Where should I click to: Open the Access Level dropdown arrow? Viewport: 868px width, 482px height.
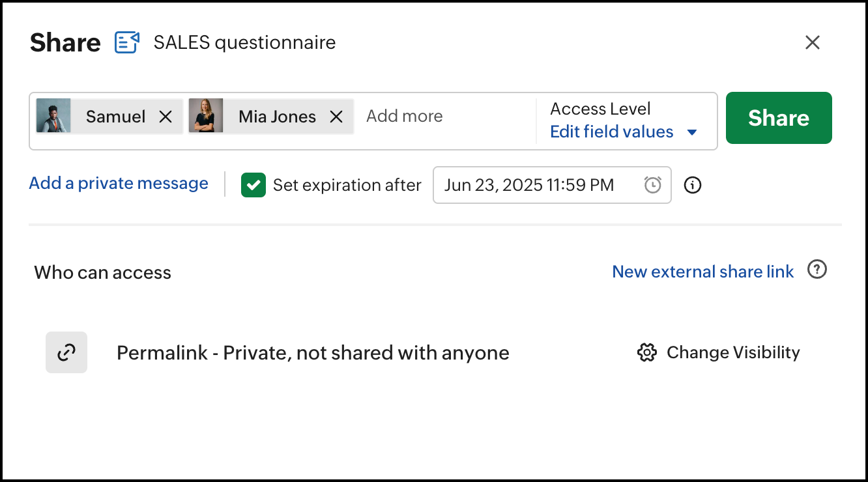(x=692, y=132)
